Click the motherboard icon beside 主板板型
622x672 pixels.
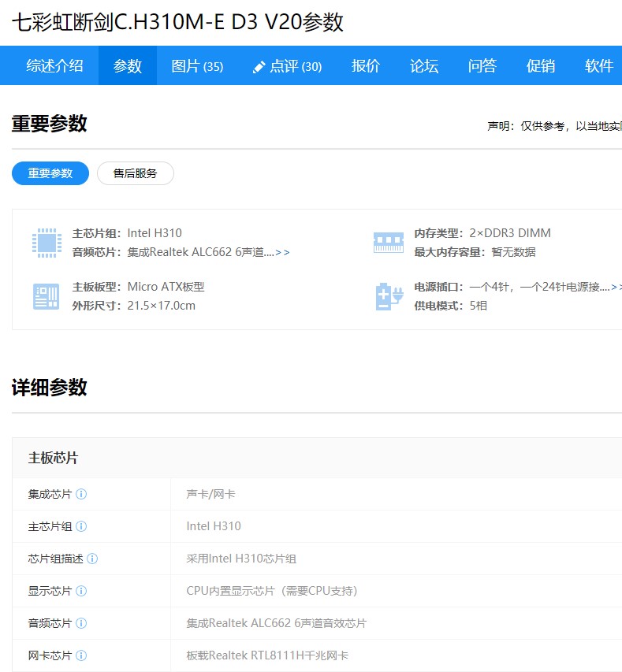[x=47, y=296]
